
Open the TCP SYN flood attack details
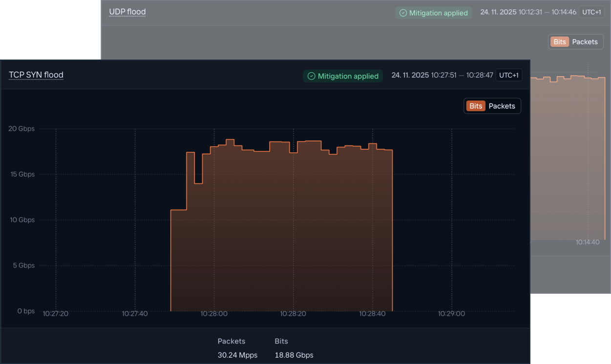(x=36, y=75)
